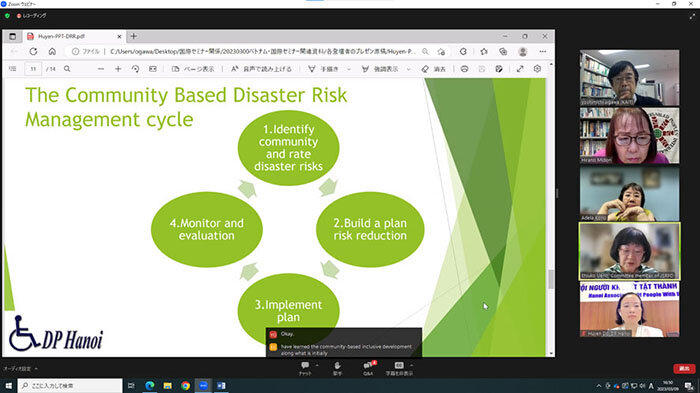Image resolution: width=700 pixels, height=393 pixels.
Task: Start read aloud (音声で読み上げる)
Action: click(x=261, y=69)
